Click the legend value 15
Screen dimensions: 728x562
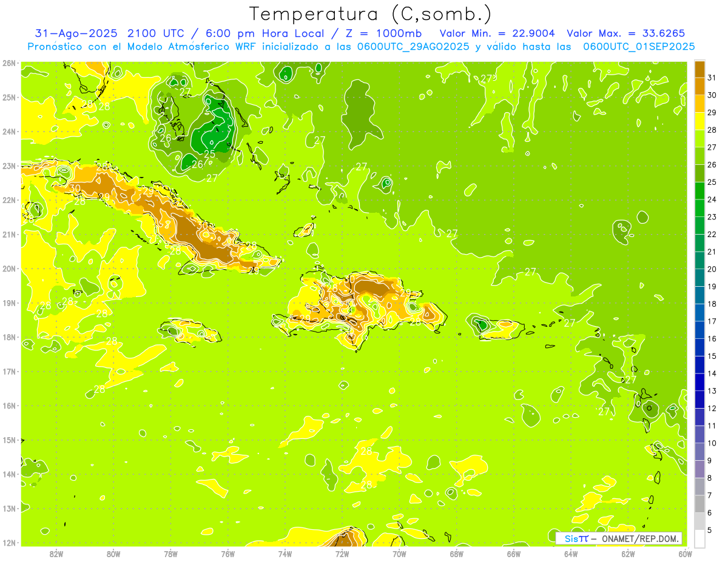[x=712, y=356]
